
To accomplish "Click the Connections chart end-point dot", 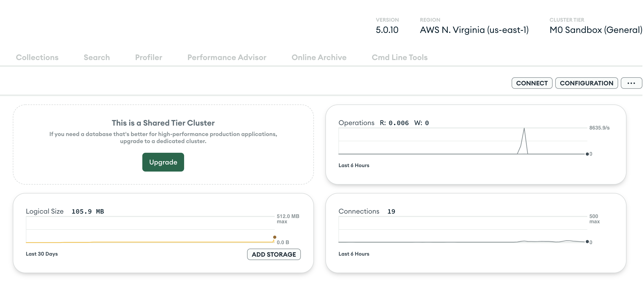I will point(587,242).
